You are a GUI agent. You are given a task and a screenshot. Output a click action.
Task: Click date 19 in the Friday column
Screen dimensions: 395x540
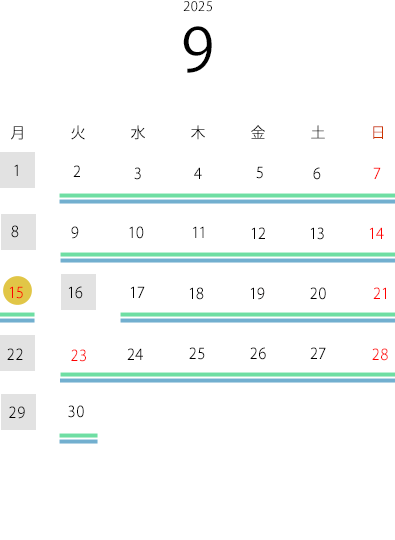(x=257, y=294)
